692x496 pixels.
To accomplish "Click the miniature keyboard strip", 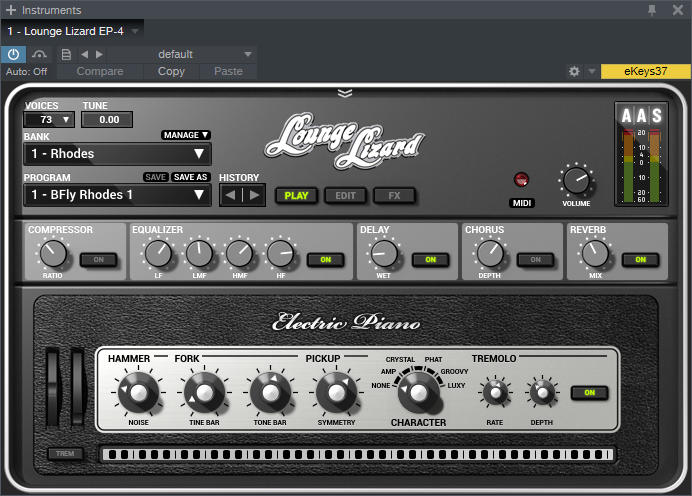I will (357, 455).
